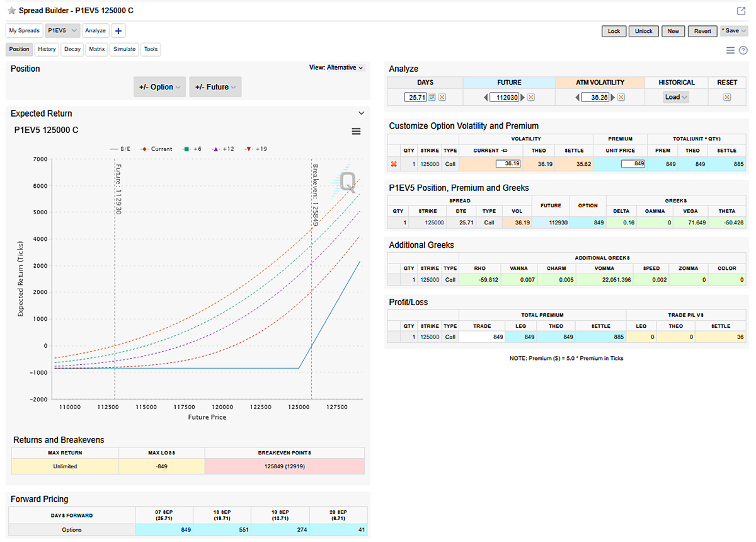Open the chart hamburger menu
Image resolution: width=756 pixels, height=542 pixels.
(356, 131)
